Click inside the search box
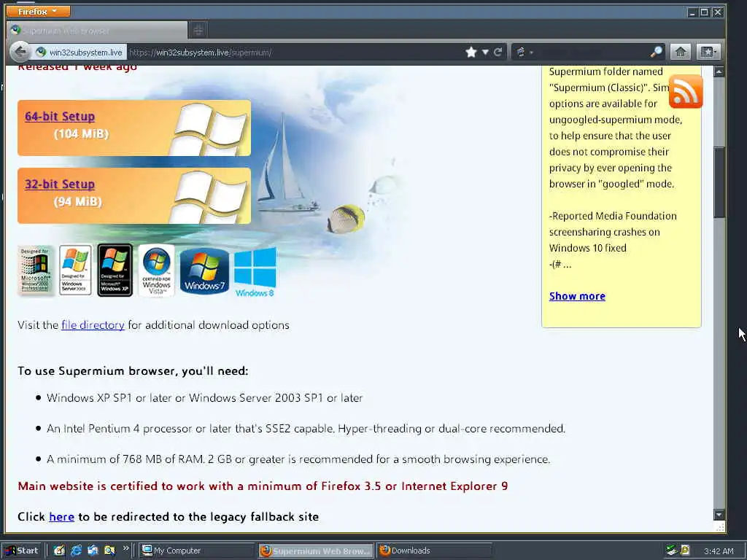This screenshot has width=747, height=560. point(592,52)
